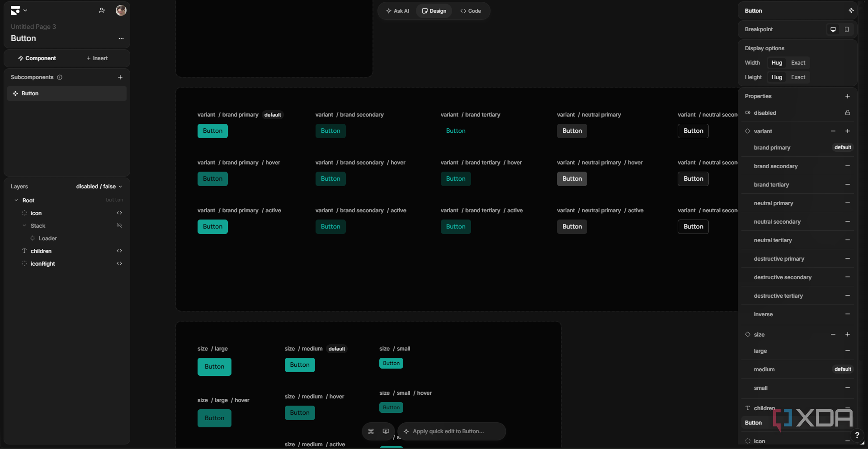This screenshot has height=449, width=868.
Task: Collapse the Stack layer group
Action: point(24,225)
